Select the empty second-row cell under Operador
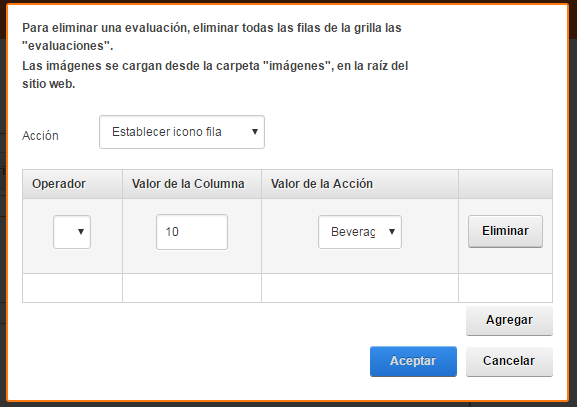This screenshot has height=407, width=577. coord(72,288)
